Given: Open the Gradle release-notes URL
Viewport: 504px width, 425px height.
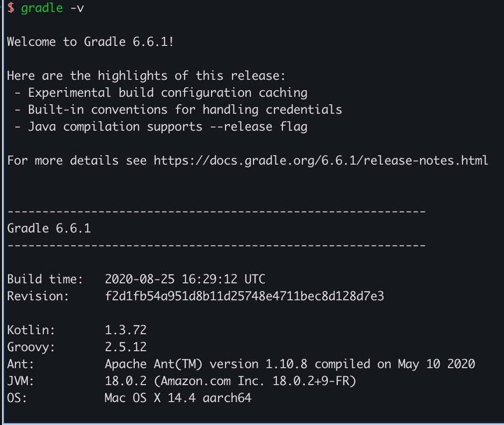Looking at the screenshot, I should pyautogui.click(x=321, y=161).
